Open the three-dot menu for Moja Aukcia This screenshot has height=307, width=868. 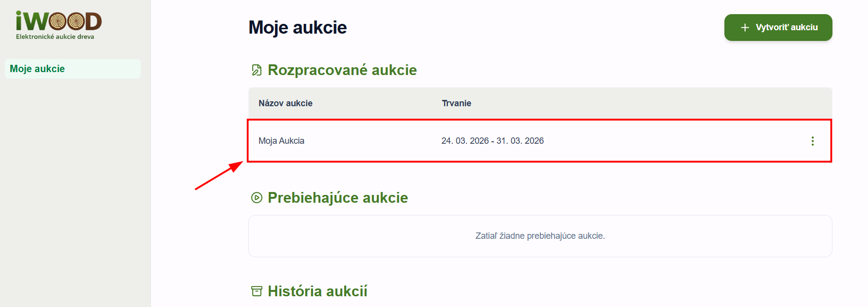[x=812, y=141]
